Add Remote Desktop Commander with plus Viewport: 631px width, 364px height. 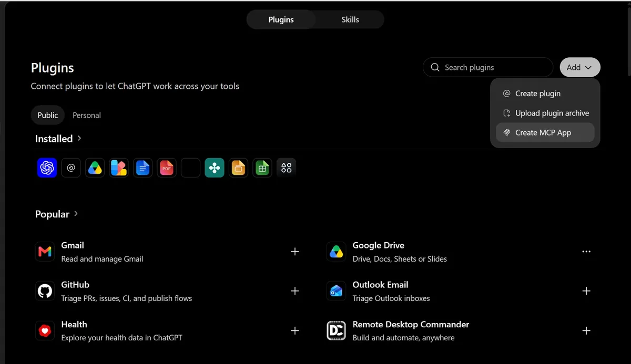point(586,331)
